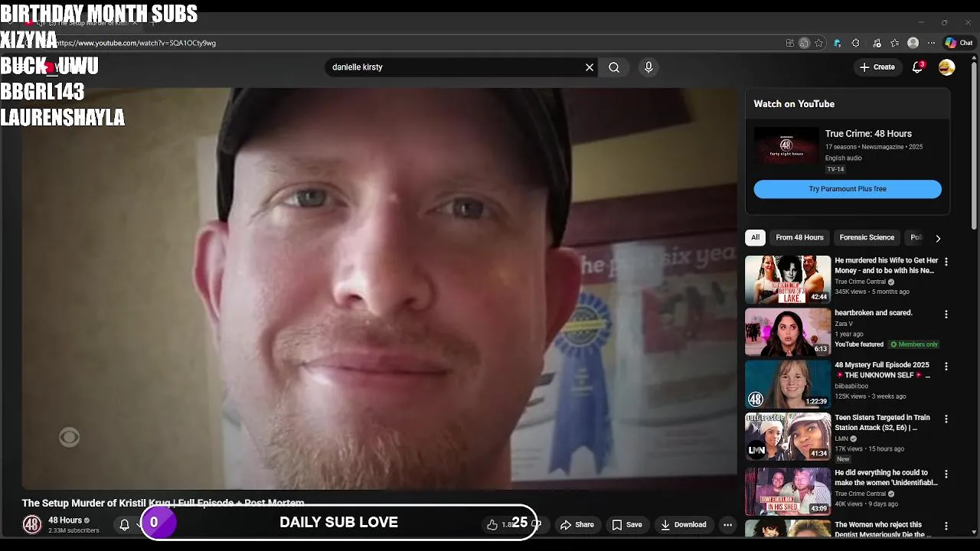Click the read aloud address bar icon
Viewport: 980px width, 551px height.
pos(804,43)
